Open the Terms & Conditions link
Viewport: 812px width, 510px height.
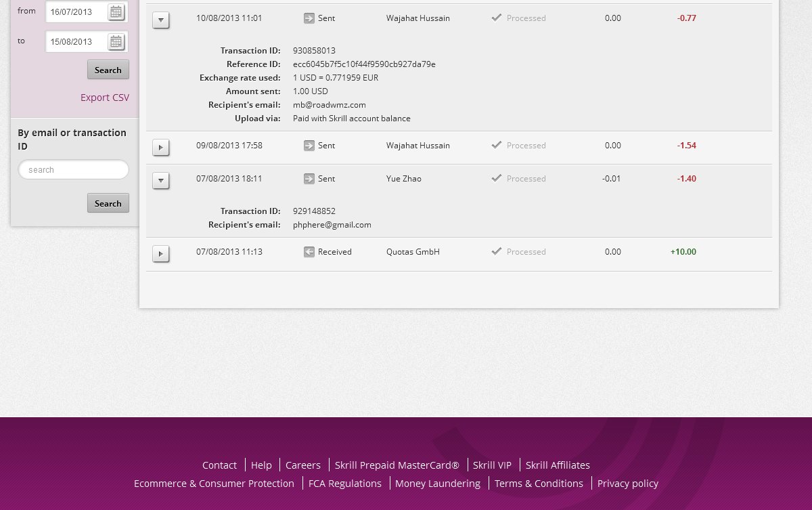[539, 484]
